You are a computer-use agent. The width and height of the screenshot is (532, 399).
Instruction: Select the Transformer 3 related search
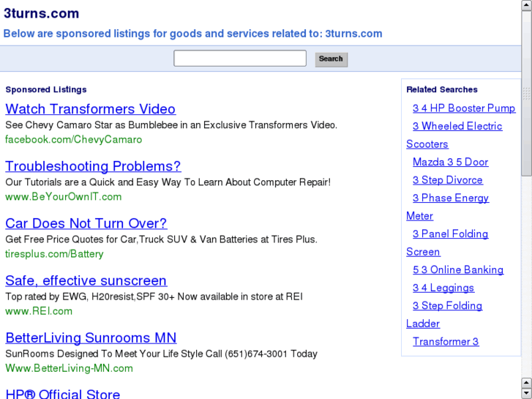[x=446, y=341]
